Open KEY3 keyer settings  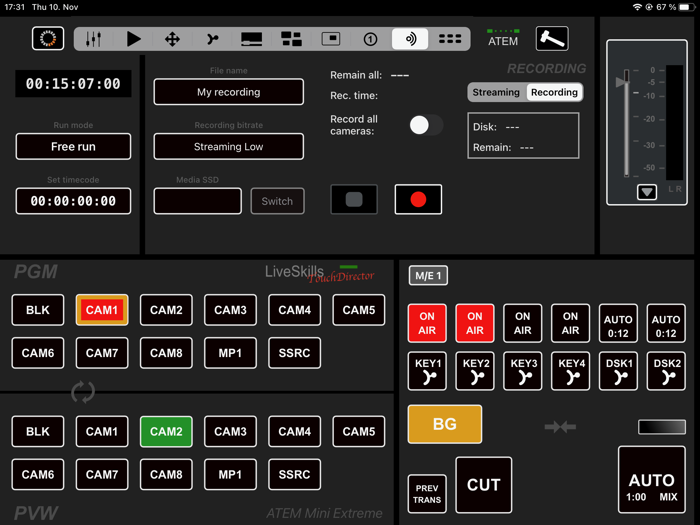tap(523, 371)
